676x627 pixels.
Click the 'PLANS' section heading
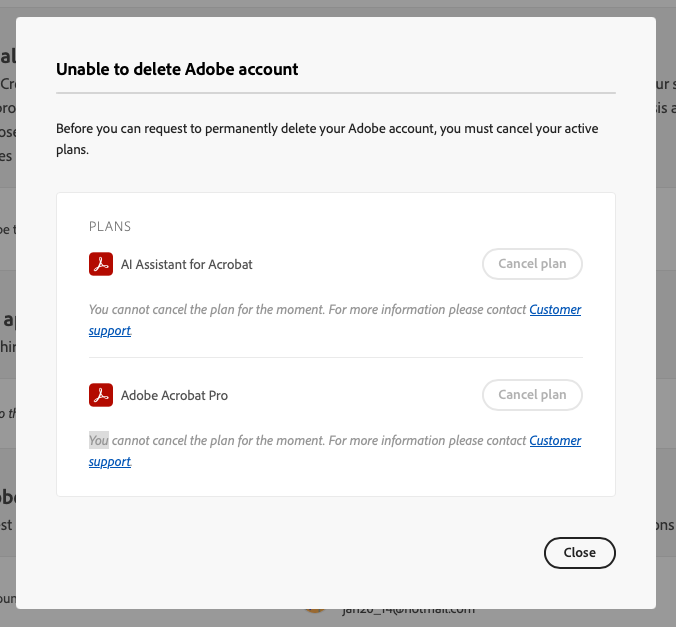pyautogui.click(x=110, y=226)
